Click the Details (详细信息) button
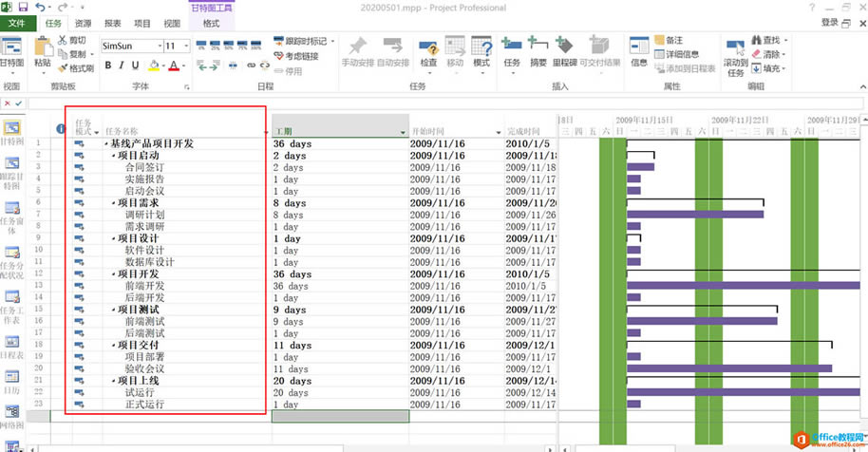The width and height of the screenshot is (868, 452). coord(676,54)
